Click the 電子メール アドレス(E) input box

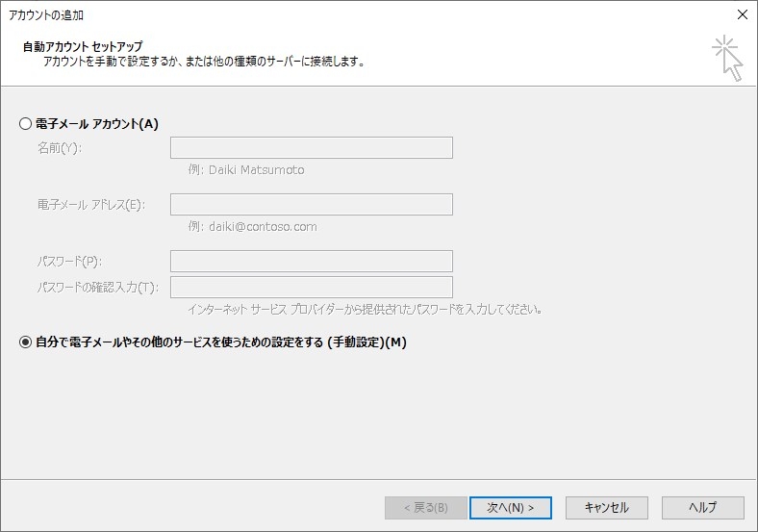pos(311,204)
